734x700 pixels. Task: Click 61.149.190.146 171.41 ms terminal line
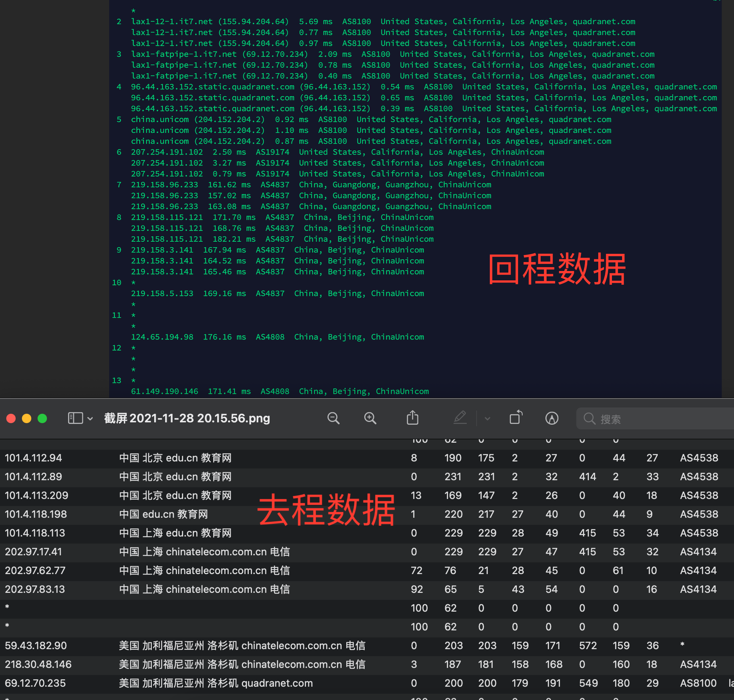click(x=280, y=391)
